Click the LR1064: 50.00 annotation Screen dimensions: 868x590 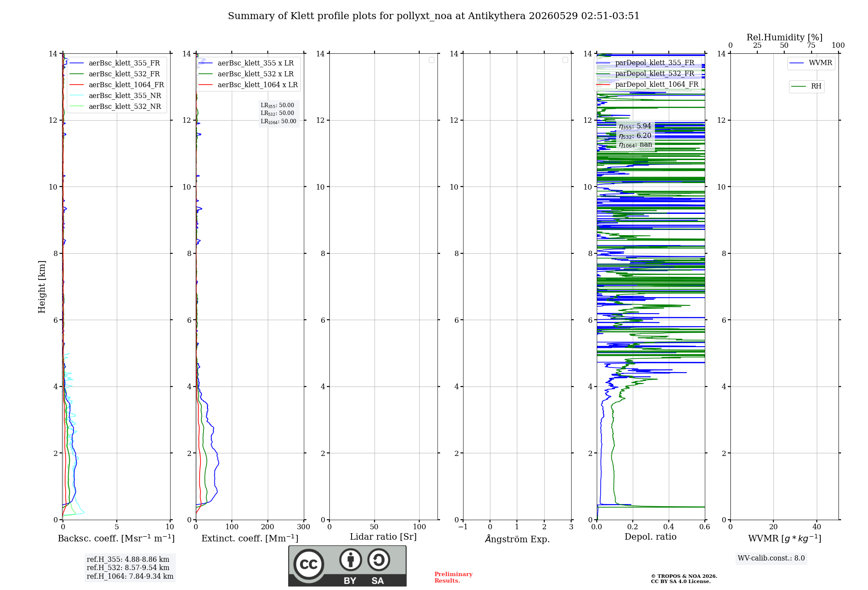[x=279, y=121]
